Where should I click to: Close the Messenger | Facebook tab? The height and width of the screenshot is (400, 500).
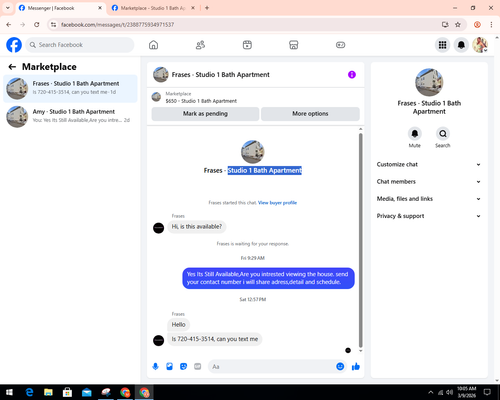coord(100,8)
